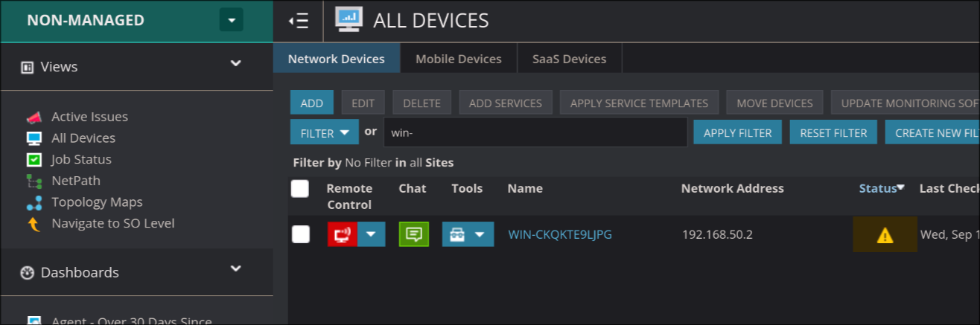Image resolution: width=980 pixels, height=325 pixels.
Task: Collapse the sidebar with the menu toggle icon
Action: [299, 21]
